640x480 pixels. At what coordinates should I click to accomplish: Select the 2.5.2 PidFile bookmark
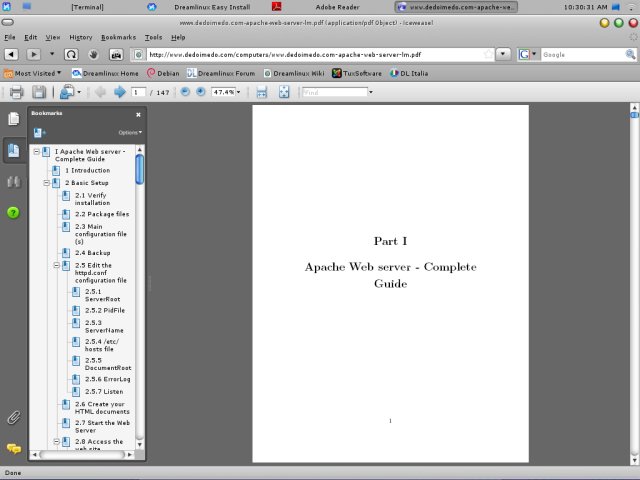click(105, 310)
